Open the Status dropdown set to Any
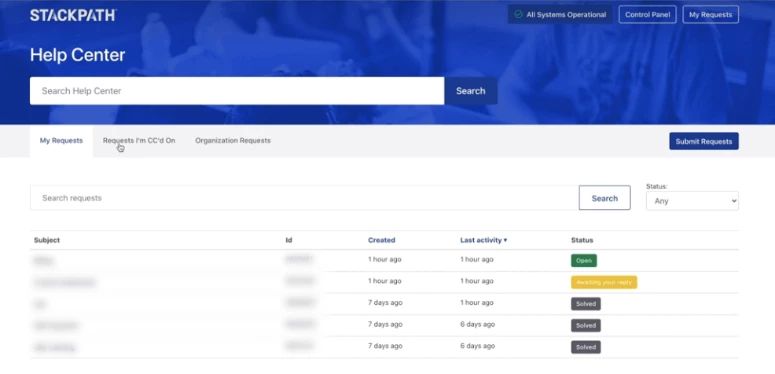775x374 pixels. [x=692, y=201]
